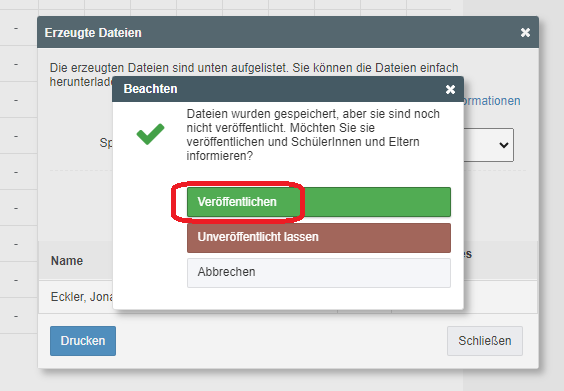This screenshot has height=391, width=564.
Task: Click the Schließen button
Action: coord(485,341)
